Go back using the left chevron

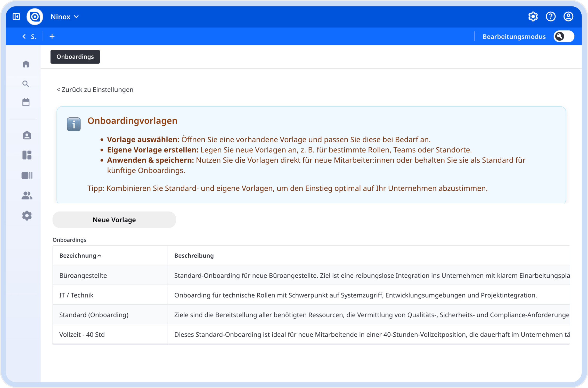(x=24, y=36)
